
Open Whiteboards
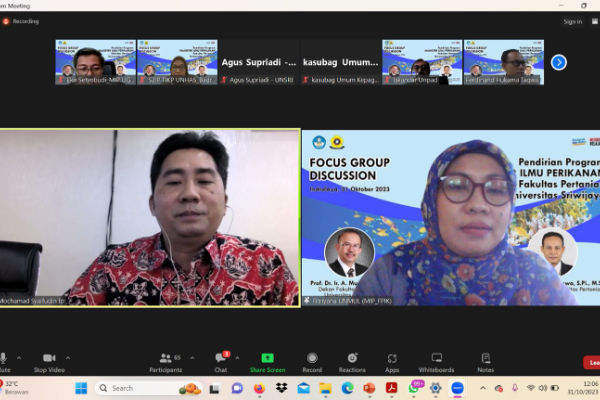436,362
